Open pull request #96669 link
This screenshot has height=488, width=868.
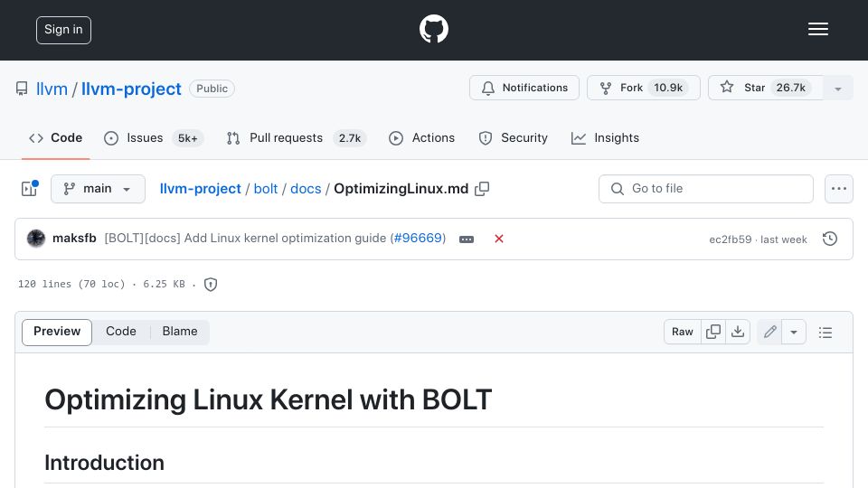click(x=418, y=239)
